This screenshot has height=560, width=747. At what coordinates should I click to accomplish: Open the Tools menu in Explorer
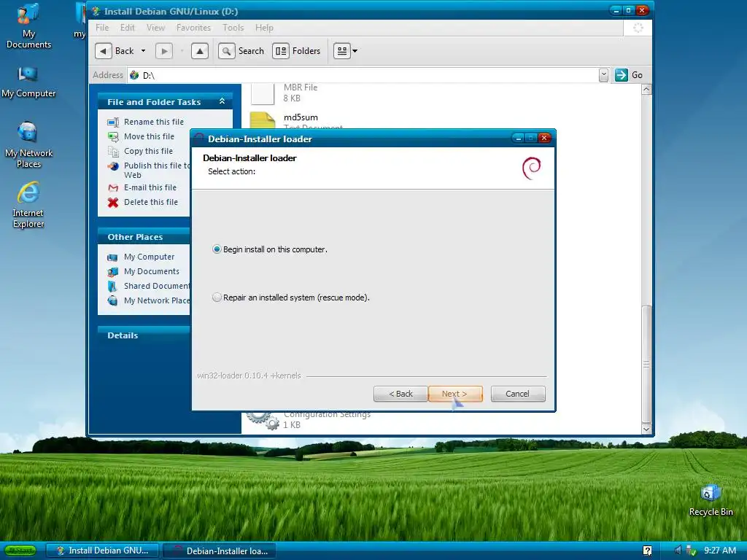(233, 28)
